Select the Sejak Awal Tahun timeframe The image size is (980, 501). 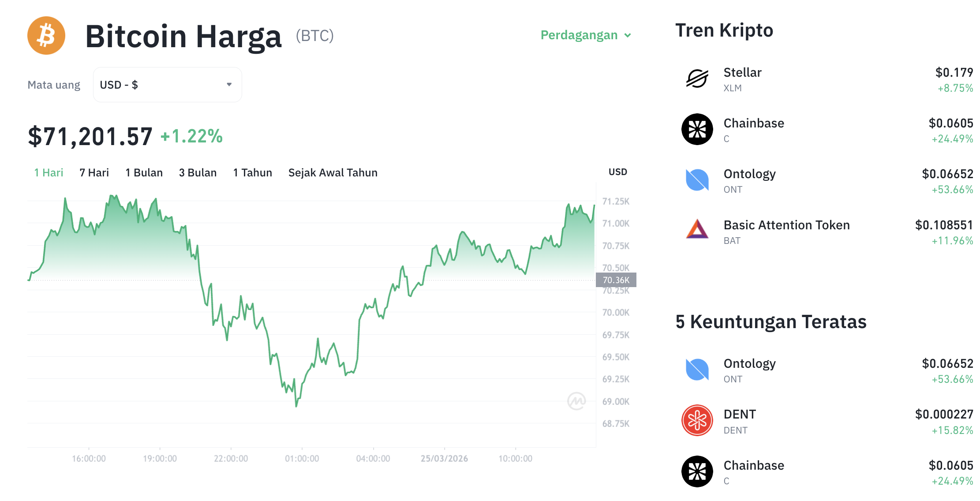[333, 172]
